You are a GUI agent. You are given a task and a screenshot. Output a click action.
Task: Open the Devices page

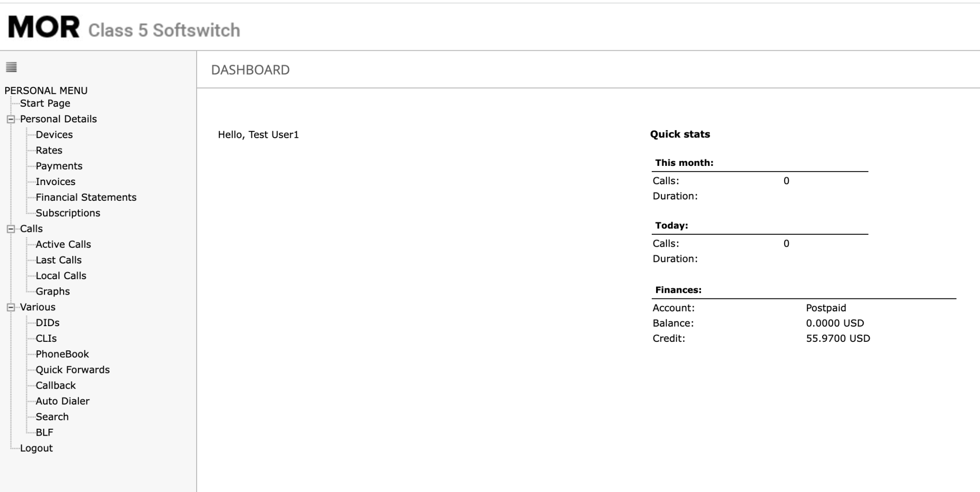(x=54, y=134)
